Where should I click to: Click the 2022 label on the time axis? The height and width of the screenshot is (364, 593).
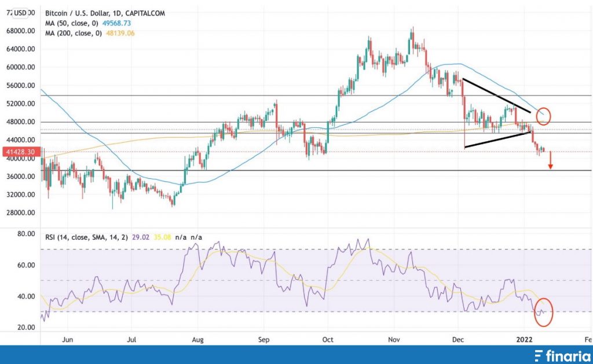coord(525,340)
